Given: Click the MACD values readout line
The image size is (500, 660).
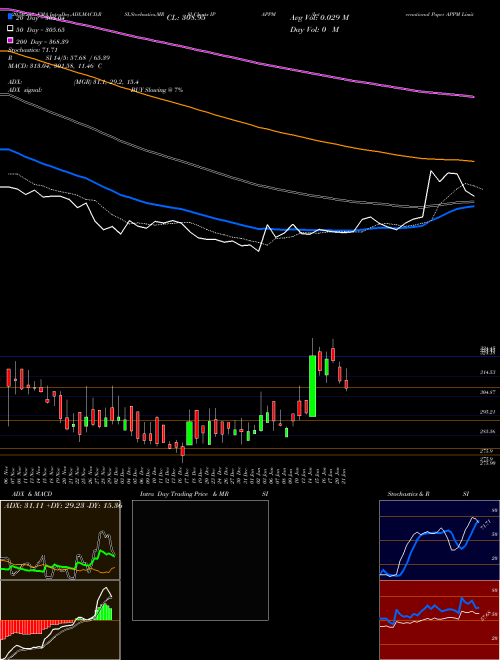Looking at the screenshot, I should point(55,66).
